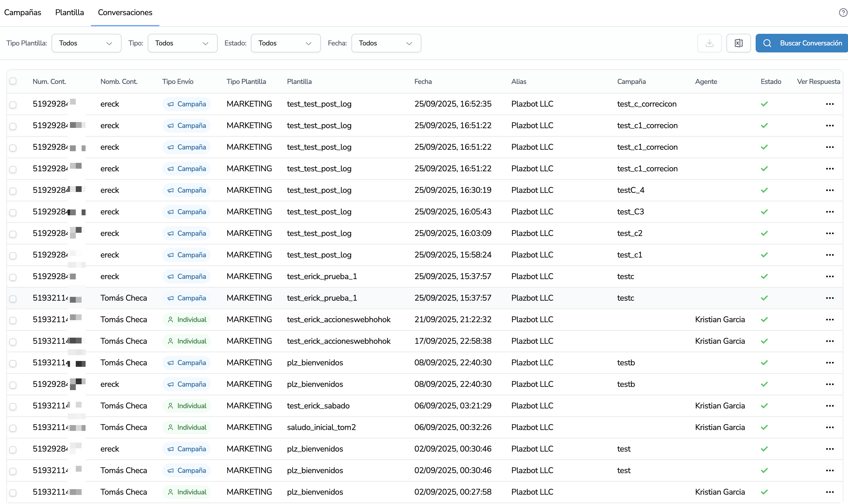The height and width of the screenshot is (504, 848).
Task: Switch to the Campañas tab
Action: coord(22,13)
